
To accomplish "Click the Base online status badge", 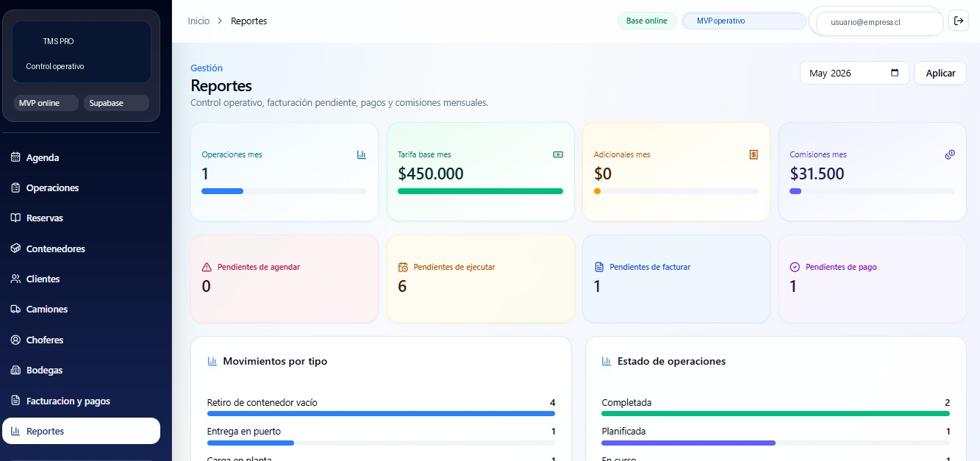I will point(647,21).
